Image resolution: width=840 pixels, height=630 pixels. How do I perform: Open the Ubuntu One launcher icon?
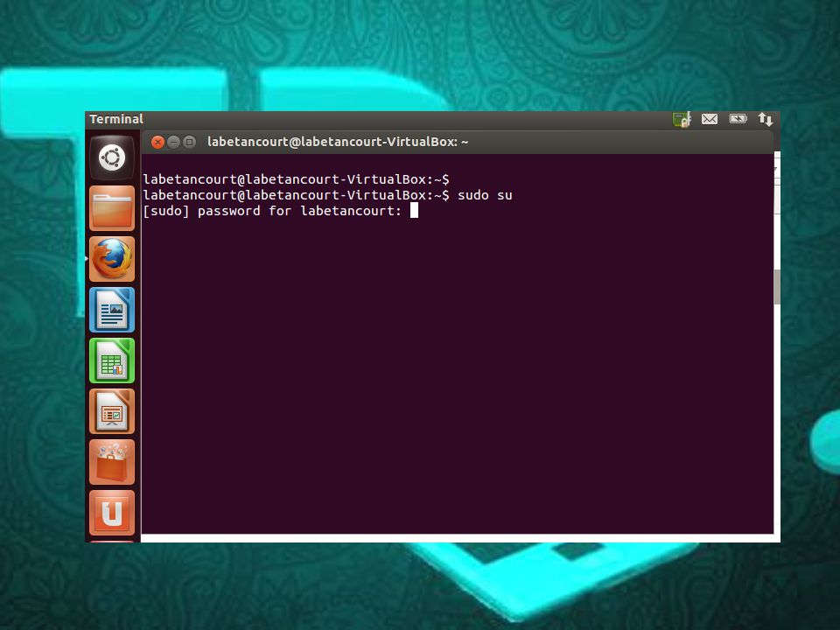tap(112, 513)
